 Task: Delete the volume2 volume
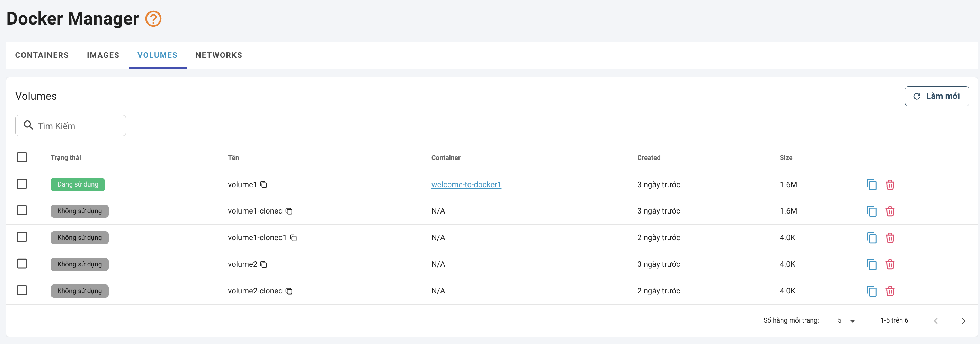890,264
